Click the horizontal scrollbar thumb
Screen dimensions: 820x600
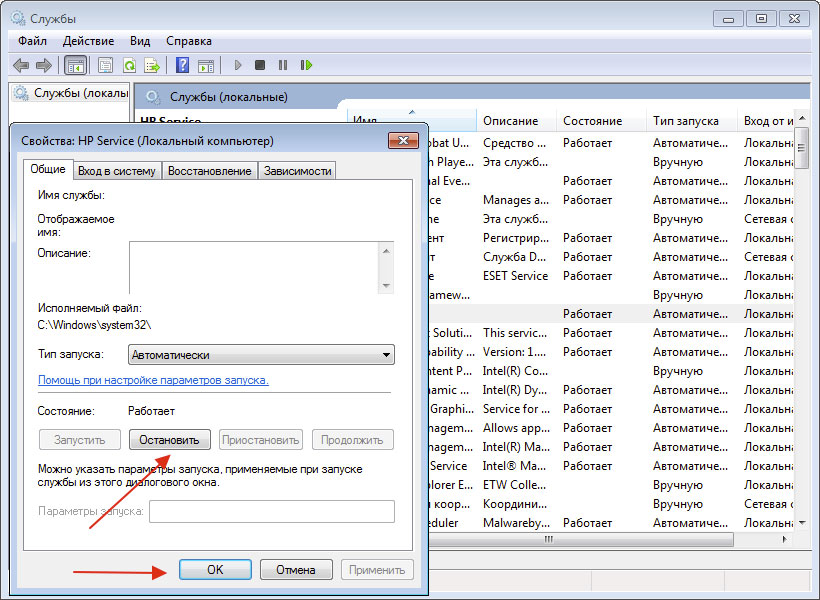pos(548,539)
